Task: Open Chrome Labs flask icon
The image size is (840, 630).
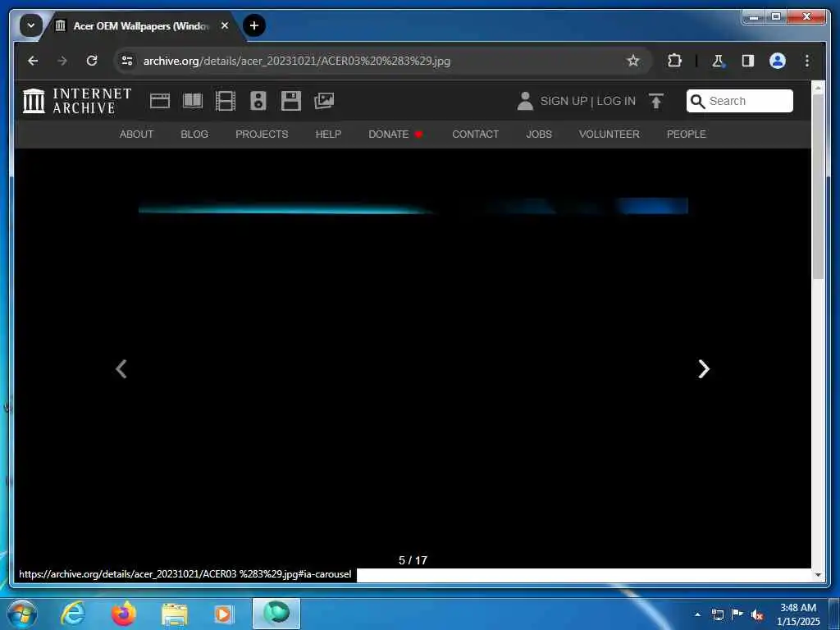Action: (719, 61)
